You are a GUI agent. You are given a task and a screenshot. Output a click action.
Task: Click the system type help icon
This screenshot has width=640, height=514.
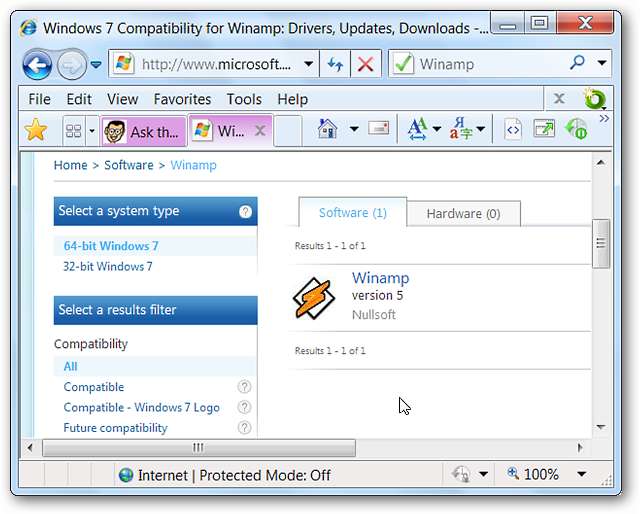pos(245,211)
